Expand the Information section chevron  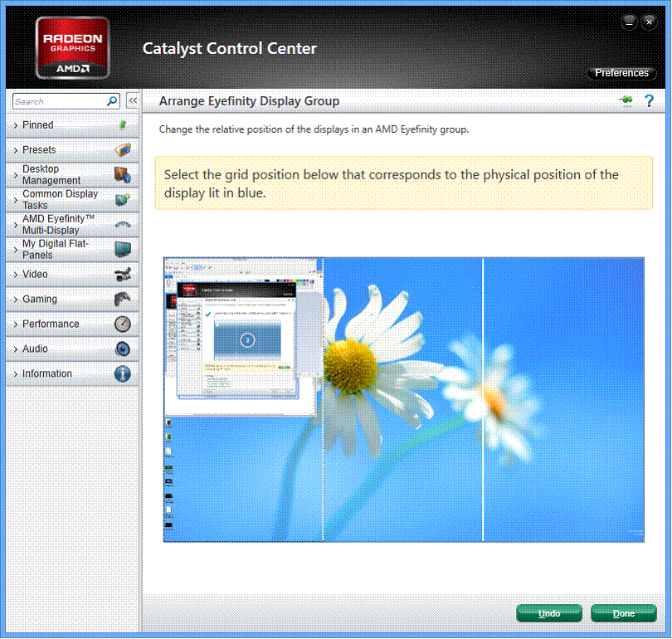pos(16,373)
